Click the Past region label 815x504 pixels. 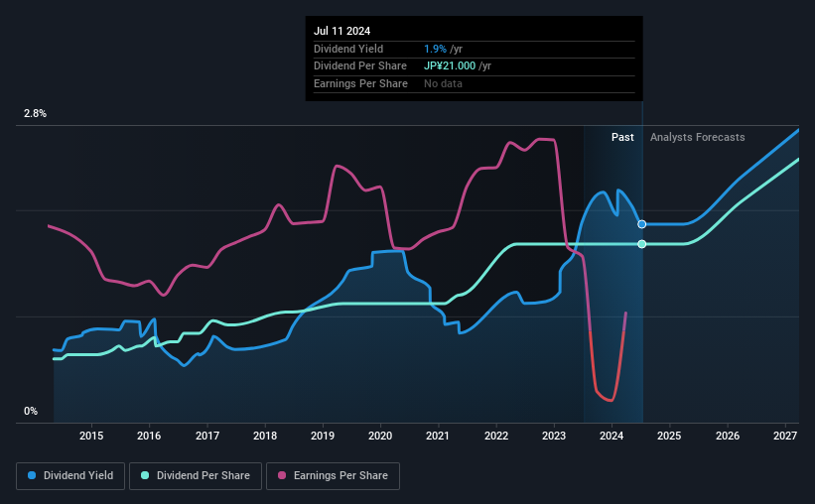tap(622, 137)
